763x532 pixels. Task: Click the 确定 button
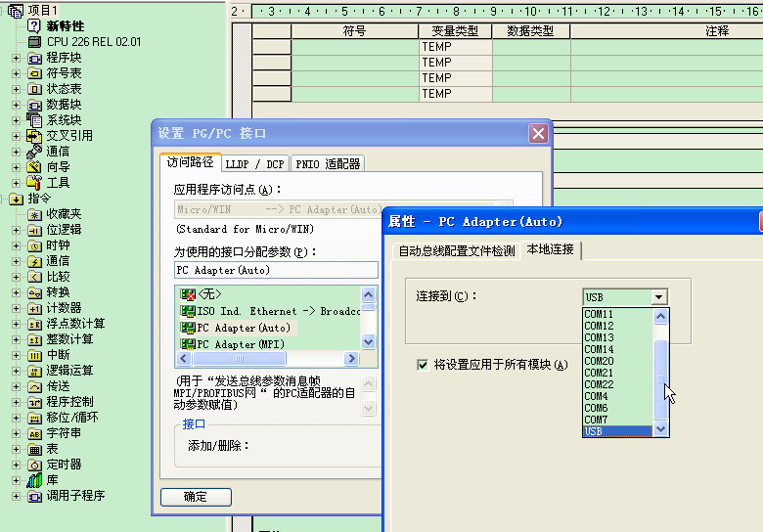(196, 497)
